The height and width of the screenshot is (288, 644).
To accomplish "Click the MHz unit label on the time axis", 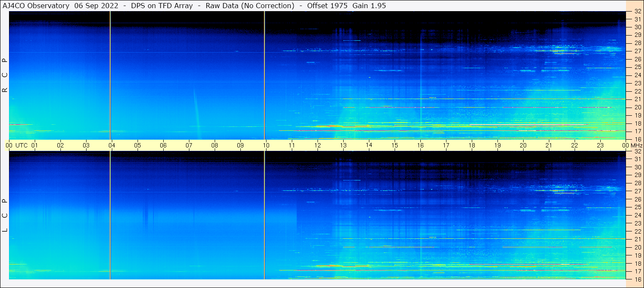I will click(x=637, y=145).
